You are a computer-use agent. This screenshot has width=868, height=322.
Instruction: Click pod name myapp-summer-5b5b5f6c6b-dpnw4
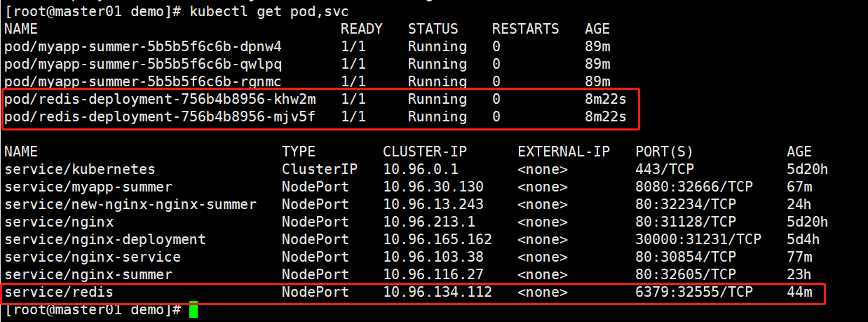[x=143, y=47]
